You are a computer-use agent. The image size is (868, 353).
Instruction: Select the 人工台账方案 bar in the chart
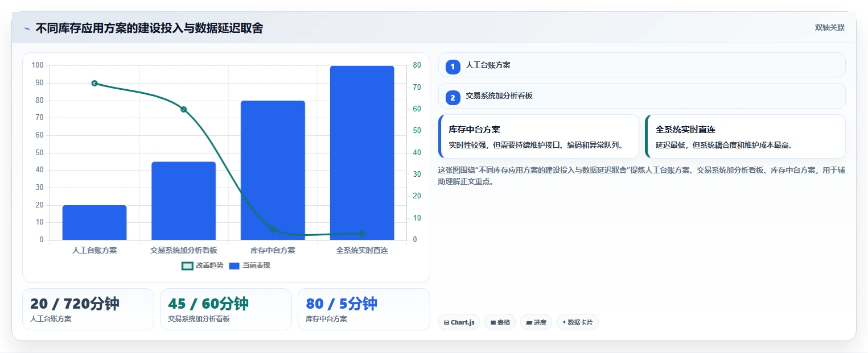click(x=94, y=222)
